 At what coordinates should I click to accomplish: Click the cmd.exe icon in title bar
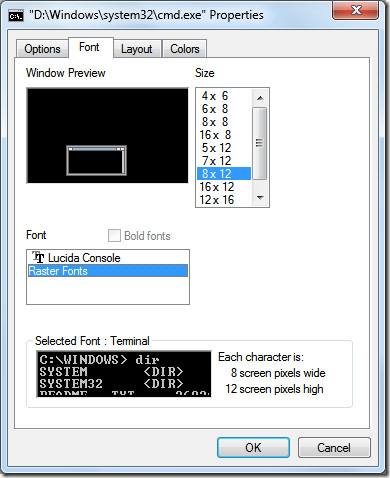16,15
